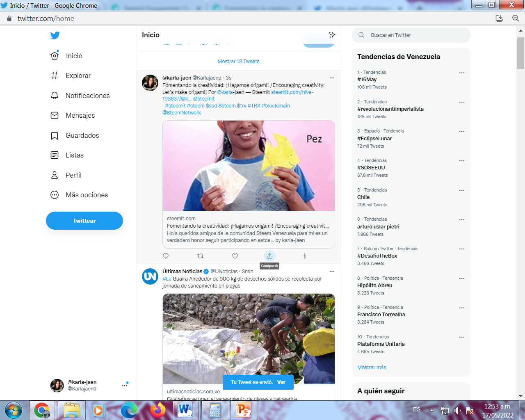Screen dimensions: 525x420
Task: Click Mostrar 13 Tweets link
Action: click(238, 62)
